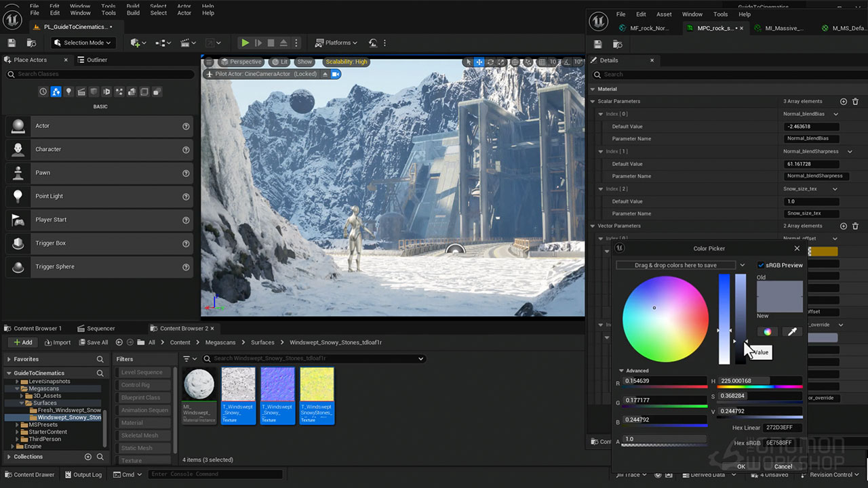The image size is (868, 488).
Task: Delete all Vector Parameters array elements
Action: pos(855,226)
